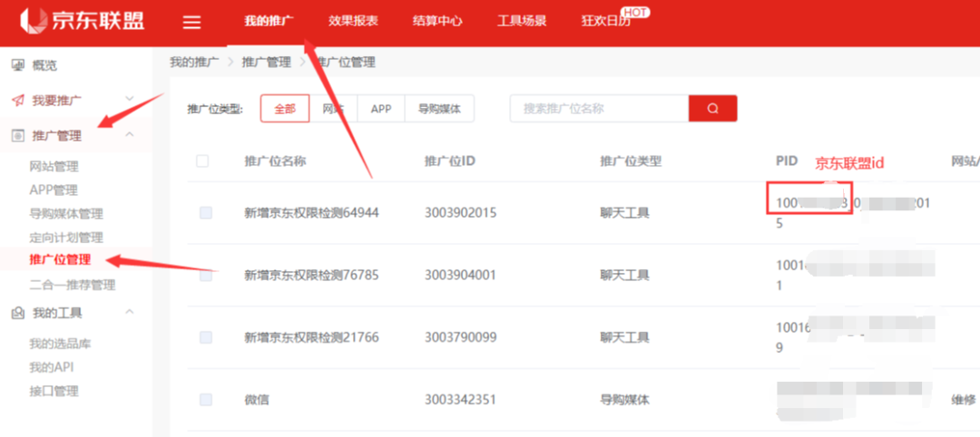This screenshot has width=980, height=437.
Task: Check the 新增京东权限检测21766 row checkbox
Action: tap(206, 338)
